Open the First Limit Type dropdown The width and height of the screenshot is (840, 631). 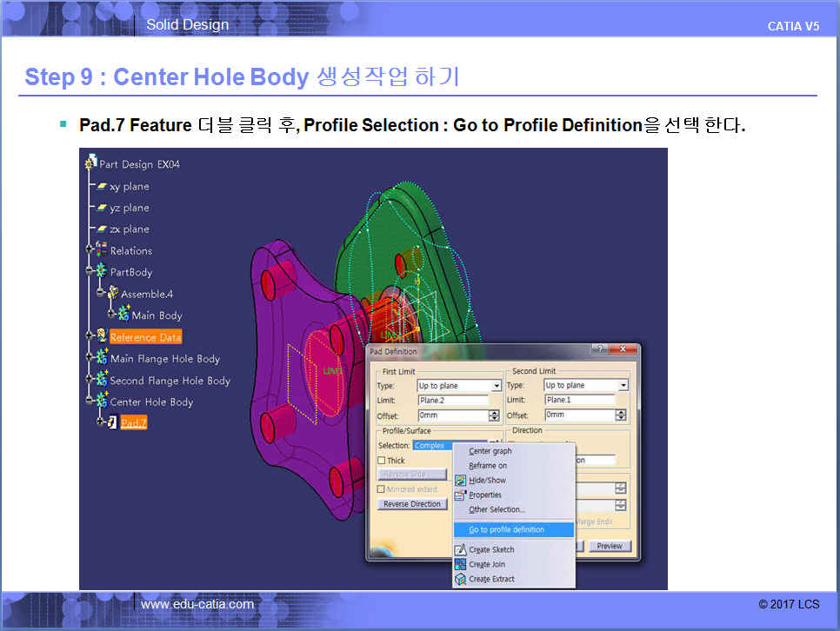(497, 386)
